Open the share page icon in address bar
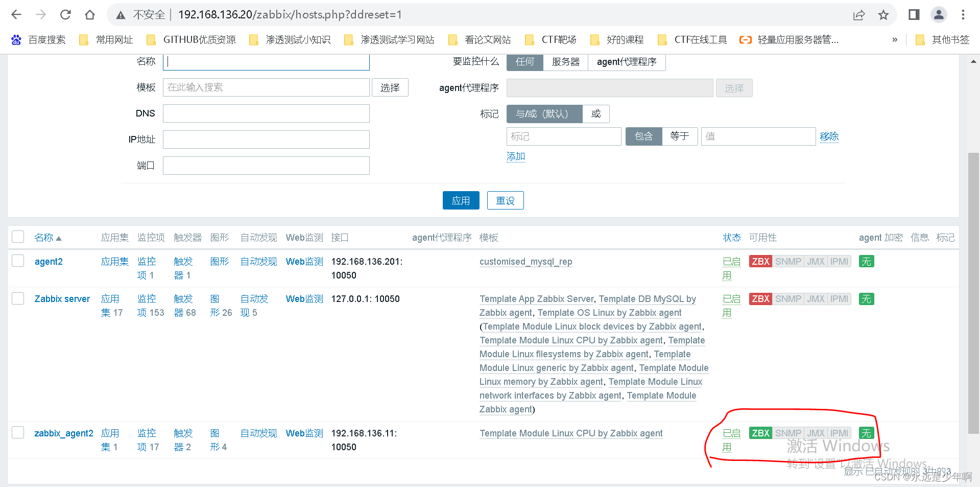Screen dimensions: 980x487 tap(859, 15)
